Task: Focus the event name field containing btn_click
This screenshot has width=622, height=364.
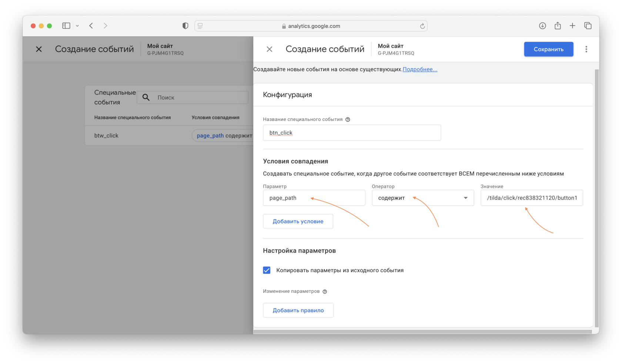Action: pyautogui.click(x=351, y=133)
